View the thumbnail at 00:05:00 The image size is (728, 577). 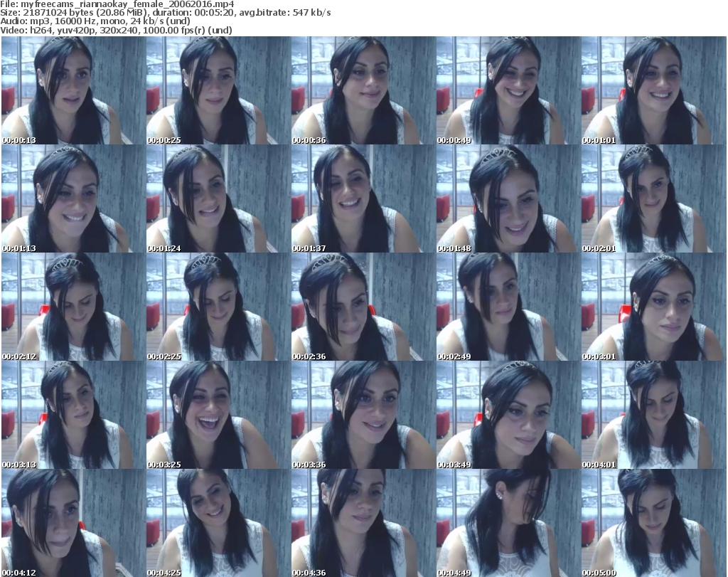pyautogui.click(x=654, y=523)
